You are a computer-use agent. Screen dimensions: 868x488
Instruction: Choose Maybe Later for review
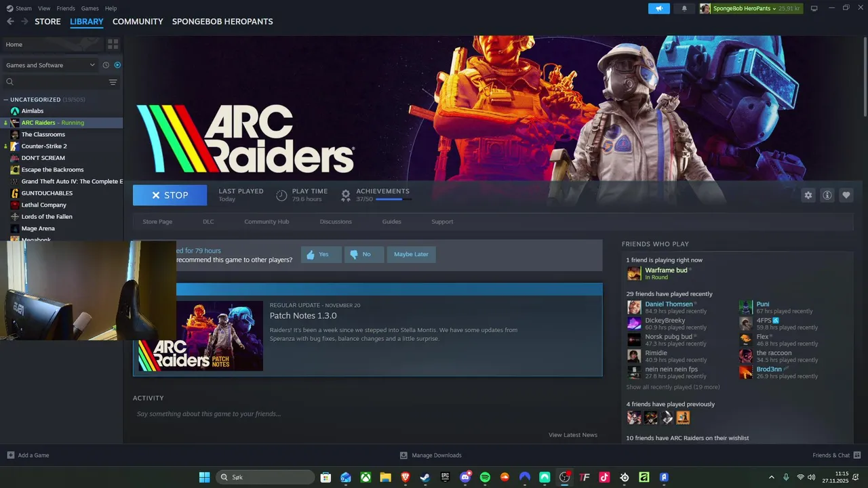[x=411, y=254]
